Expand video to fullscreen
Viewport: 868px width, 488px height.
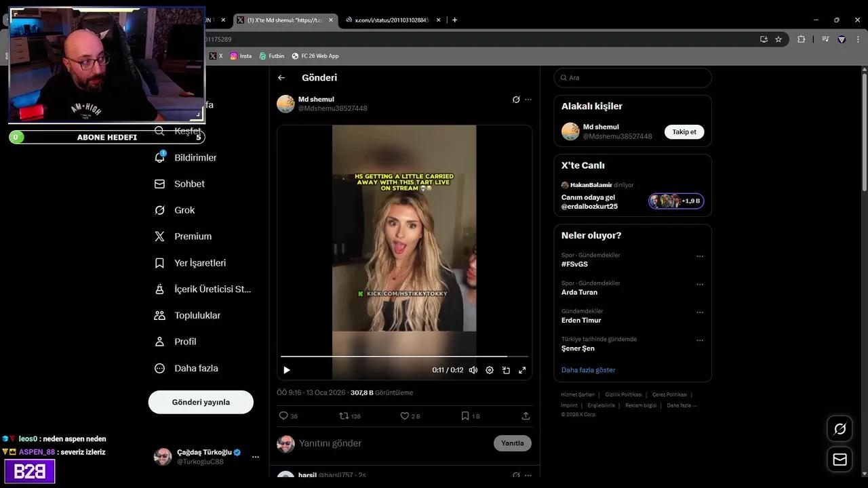point(522,370)
